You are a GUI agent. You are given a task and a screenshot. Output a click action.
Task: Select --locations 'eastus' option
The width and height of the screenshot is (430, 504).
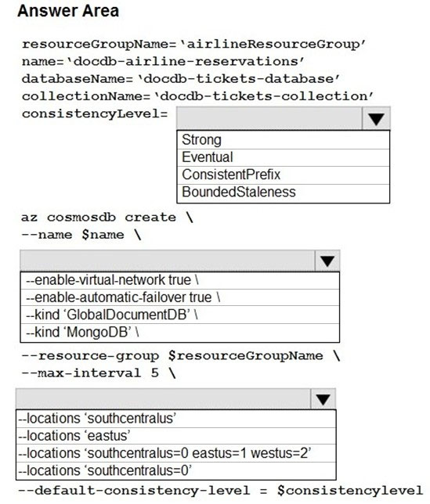tap(176, 436)
